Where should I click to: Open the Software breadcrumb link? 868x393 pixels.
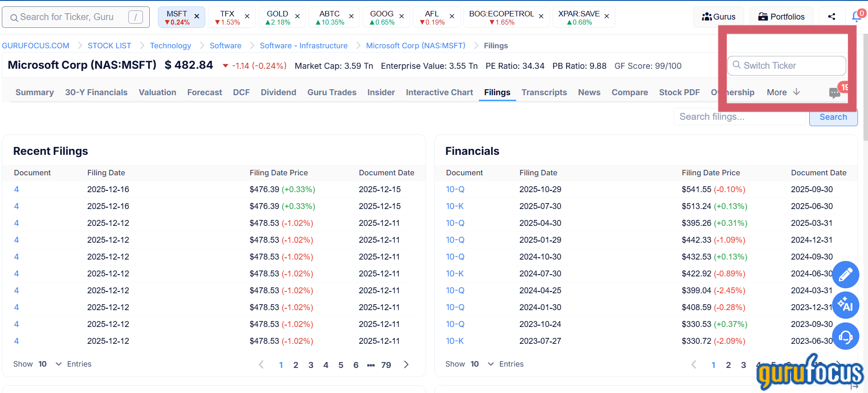tap(226, 46)
